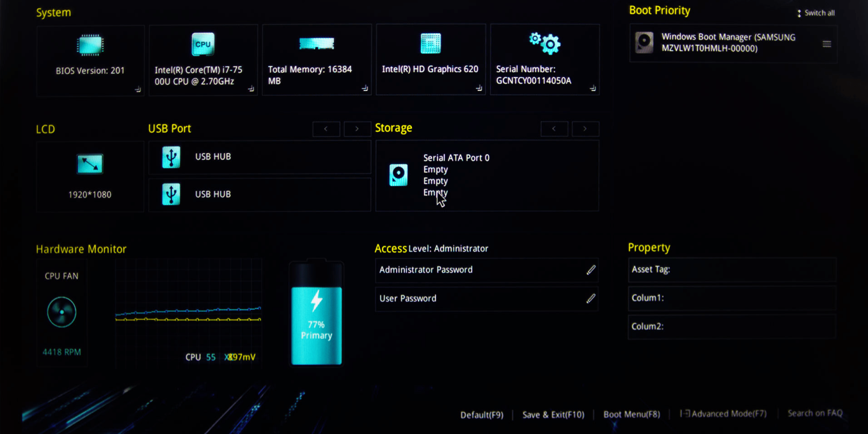Click Save and Exit F10 button
Viewport: 868px width, 434px height.
point(553,413)
